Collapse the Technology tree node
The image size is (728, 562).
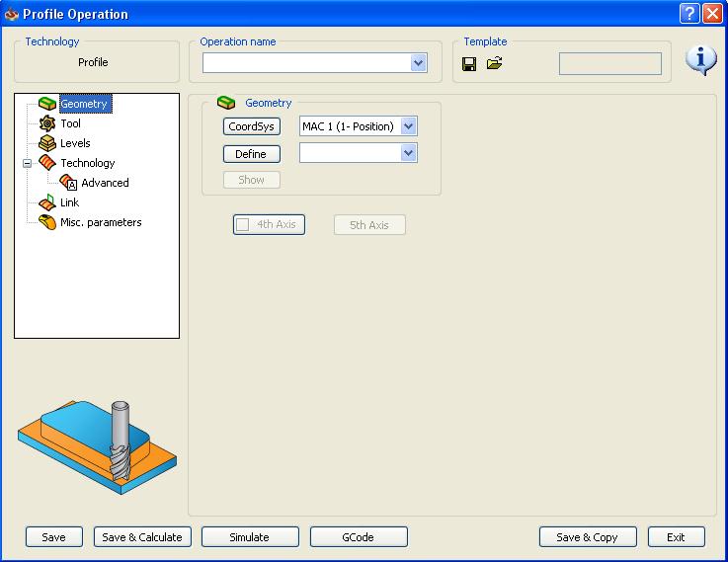point(28,163)
